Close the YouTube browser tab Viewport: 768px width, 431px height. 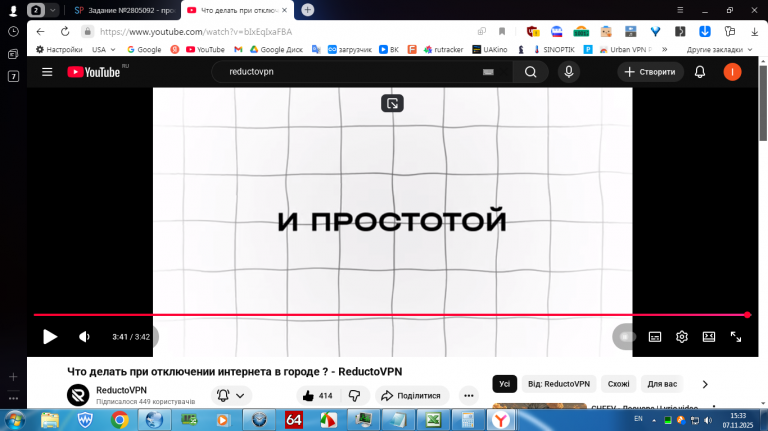coord(285,10)
